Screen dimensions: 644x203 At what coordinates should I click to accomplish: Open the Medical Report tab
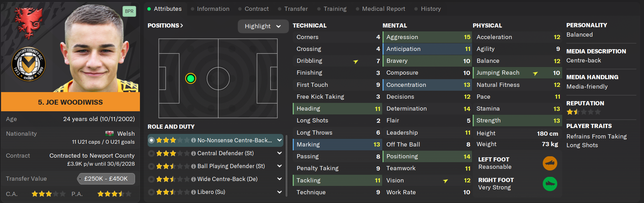(x=383, y=9)
